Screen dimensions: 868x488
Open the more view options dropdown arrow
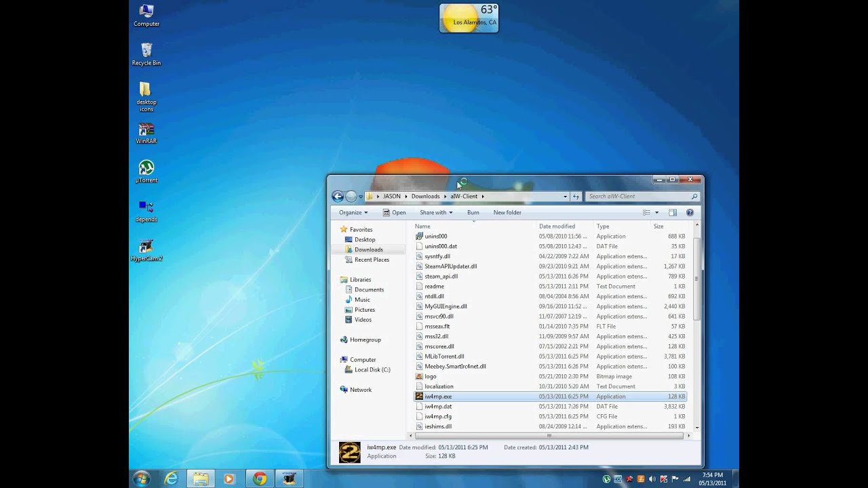click(x=656, y=213)
